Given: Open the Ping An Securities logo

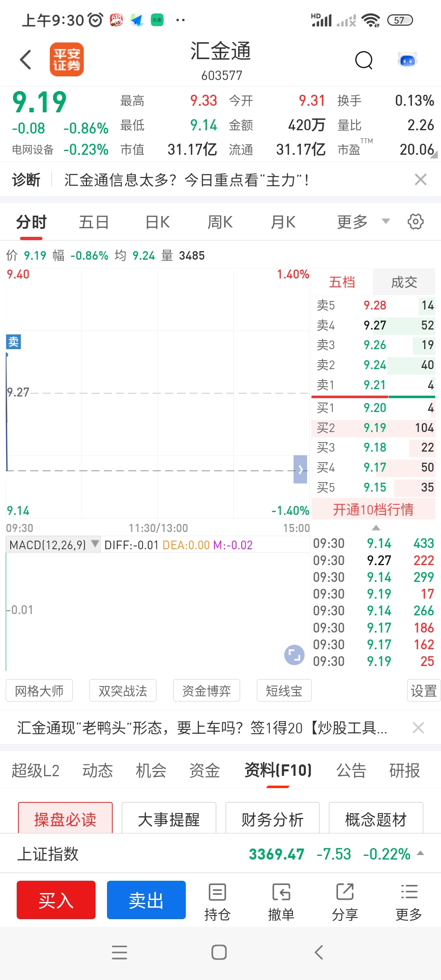Looking at the screenshot, I should coord(67,60).
